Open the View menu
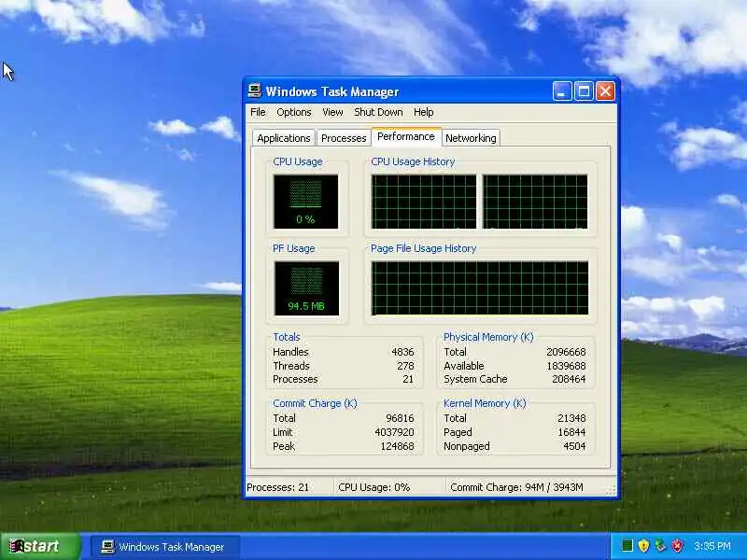The height and width of the screenshot is (560, 747). 332,112
